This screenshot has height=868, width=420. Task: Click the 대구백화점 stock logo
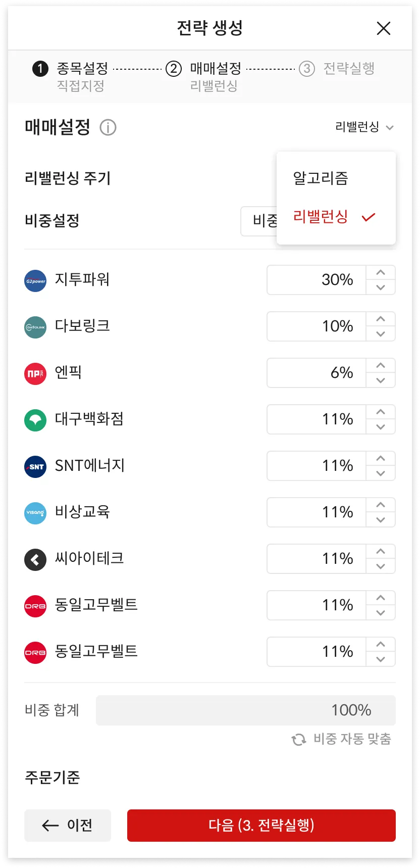pos(35,420)
